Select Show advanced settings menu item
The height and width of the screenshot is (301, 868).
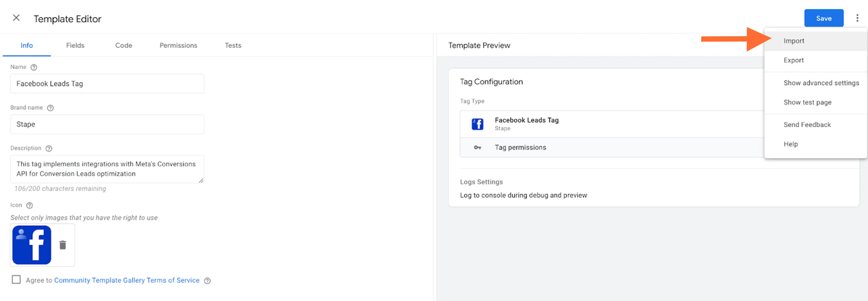pos(815,83)
